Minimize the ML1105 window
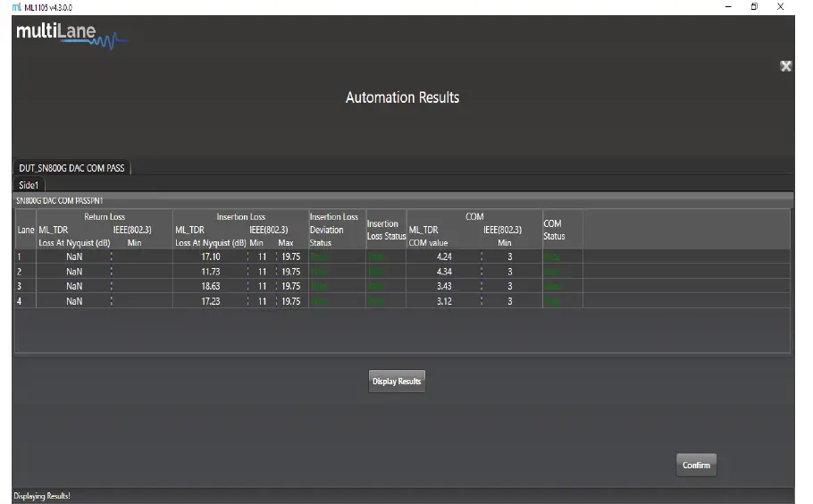The image size is (813, 504). [728, 7]
